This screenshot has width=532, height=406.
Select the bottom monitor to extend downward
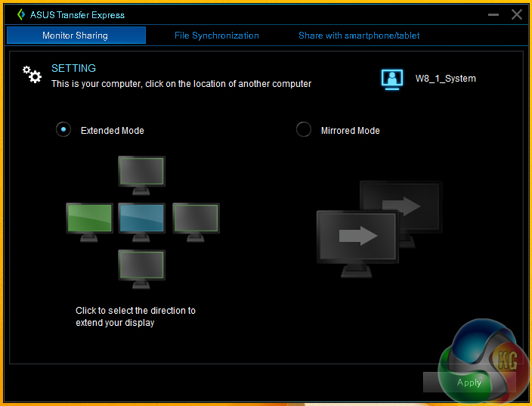141,269
